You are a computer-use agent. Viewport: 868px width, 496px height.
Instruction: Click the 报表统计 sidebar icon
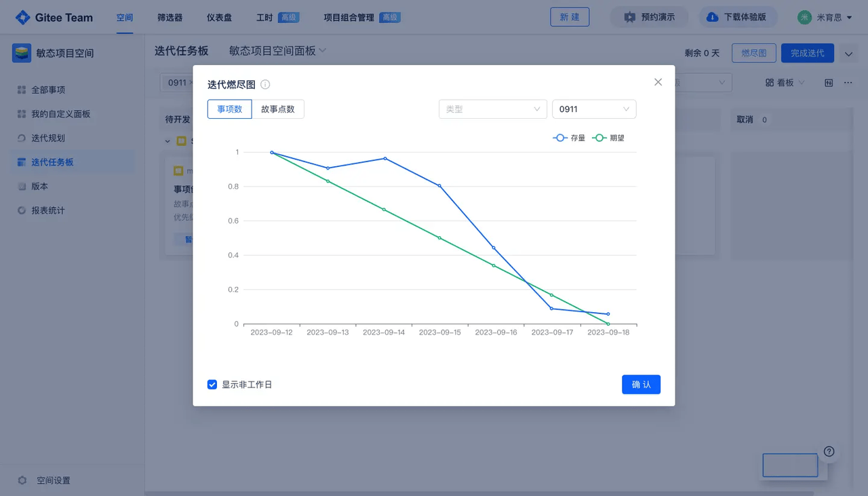point(22,210)
